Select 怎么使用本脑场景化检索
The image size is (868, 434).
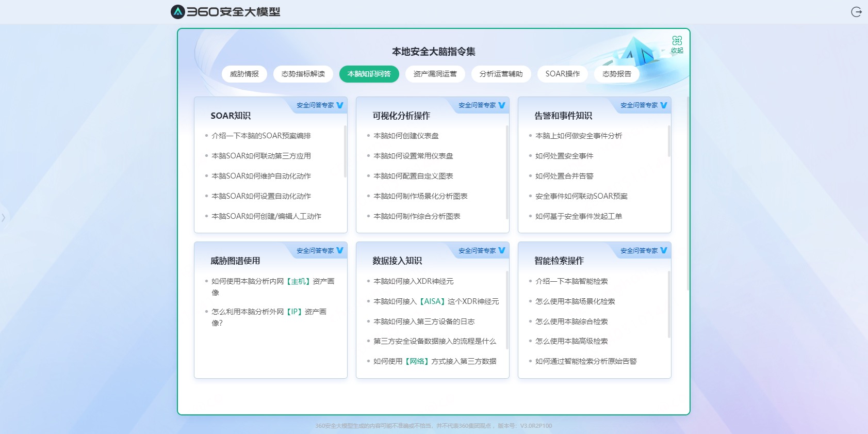coord(575,301)
